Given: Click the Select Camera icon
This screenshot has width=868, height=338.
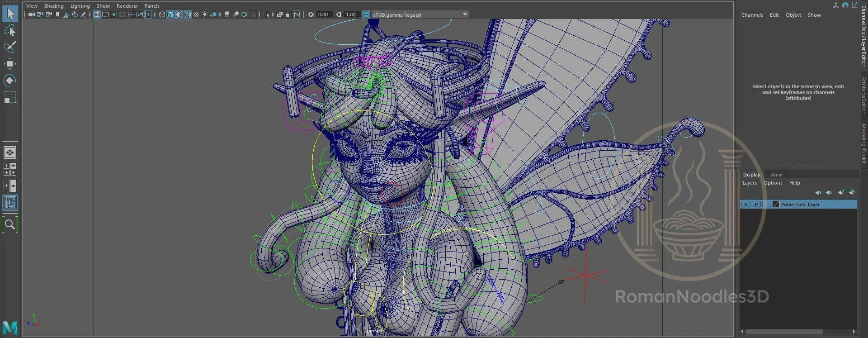Looking at the screenshot, I should click(x=32, y=14).
